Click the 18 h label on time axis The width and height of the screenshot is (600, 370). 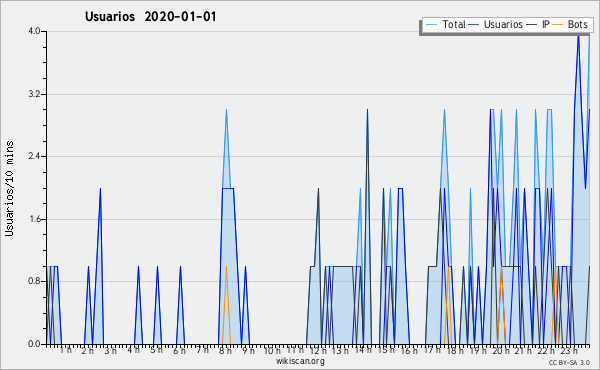(x=455, y=351)
